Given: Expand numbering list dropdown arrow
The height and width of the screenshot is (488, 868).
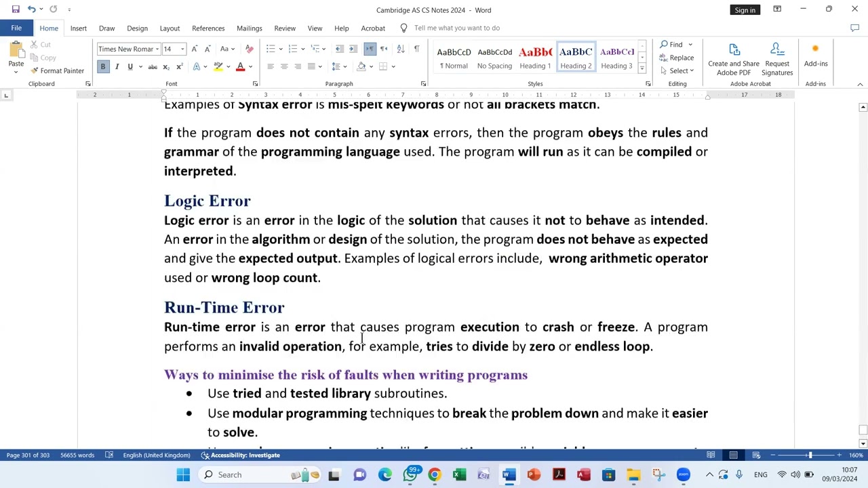Looking at the screenshot, I should (x=302, y=49).
